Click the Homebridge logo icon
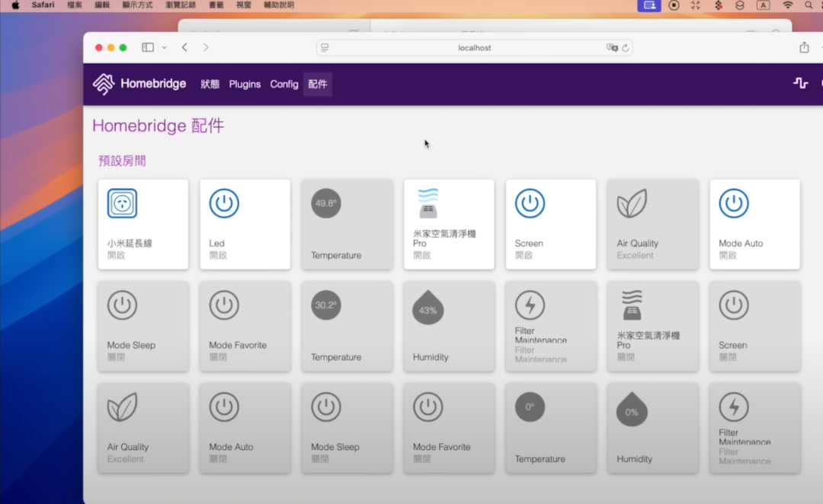This screenshot has width=823, height=504. pyautogui.click(x=104, y=84)
